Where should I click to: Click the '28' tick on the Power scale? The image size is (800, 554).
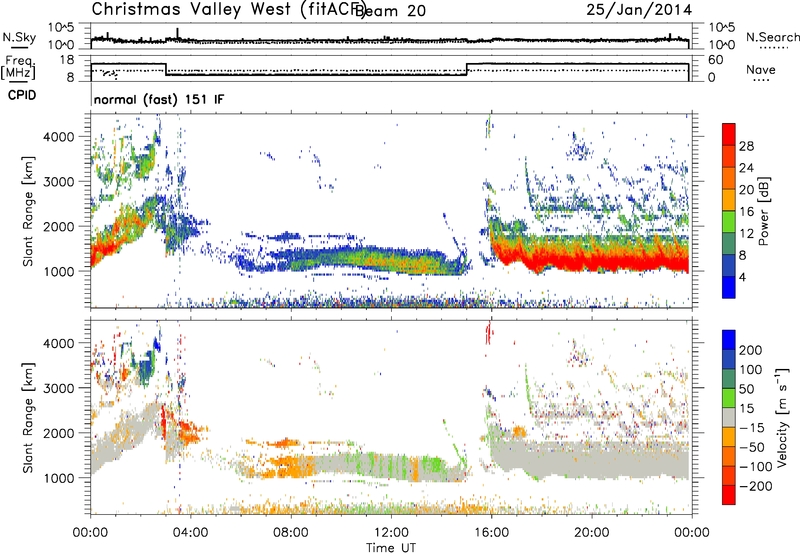tap(746, 146)
